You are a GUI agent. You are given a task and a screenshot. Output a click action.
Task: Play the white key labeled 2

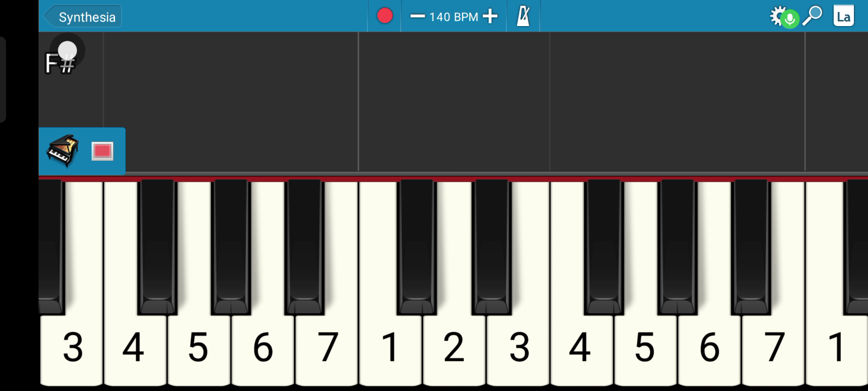(x=455, y=348)
